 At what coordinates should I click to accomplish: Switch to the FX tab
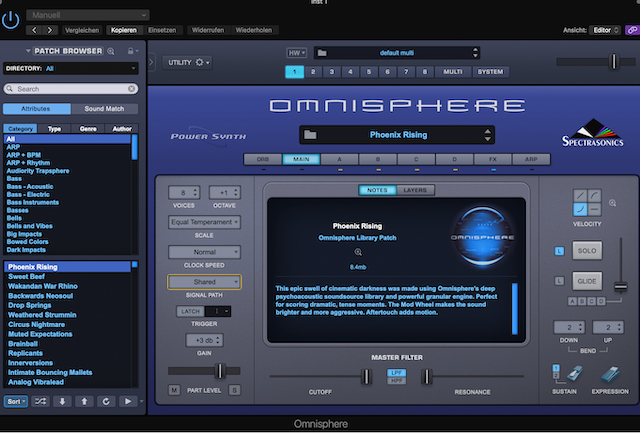coord(493,159)
